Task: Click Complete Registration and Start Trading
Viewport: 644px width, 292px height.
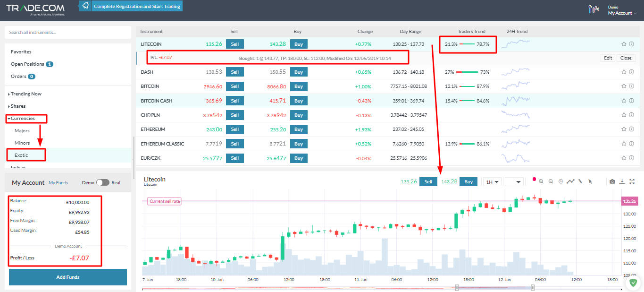Action: tap(137, 7)
